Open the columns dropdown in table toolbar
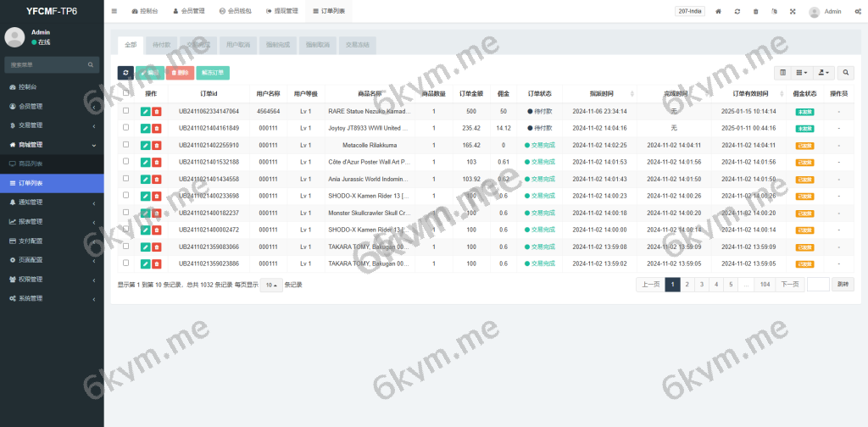 802,73
